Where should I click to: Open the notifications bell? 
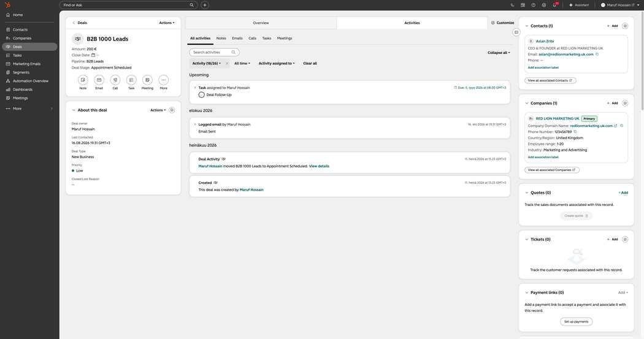click(555, 5)
